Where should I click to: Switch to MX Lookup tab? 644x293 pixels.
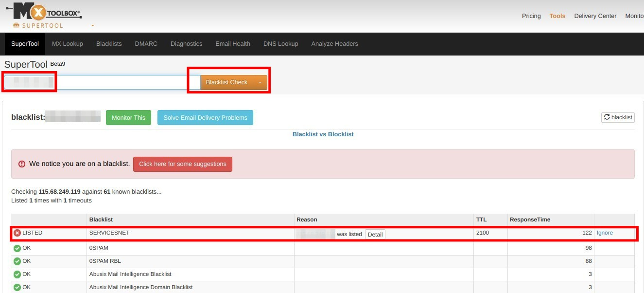point(68,44)
